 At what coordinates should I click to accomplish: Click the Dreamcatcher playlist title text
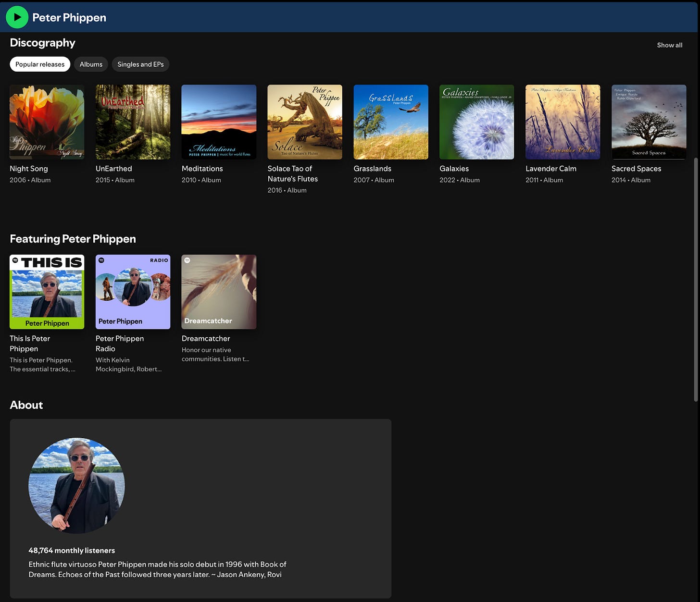(x=206, y=339)
